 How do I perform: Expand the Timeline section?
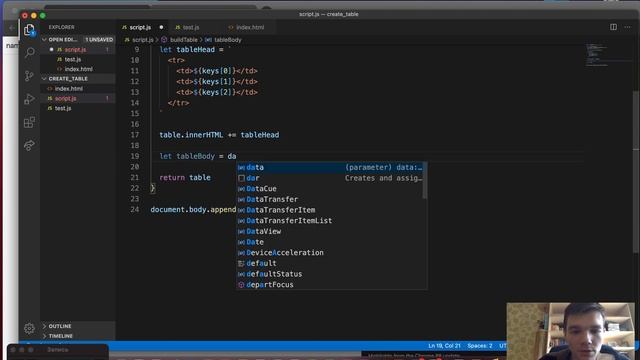pos(60,336)
